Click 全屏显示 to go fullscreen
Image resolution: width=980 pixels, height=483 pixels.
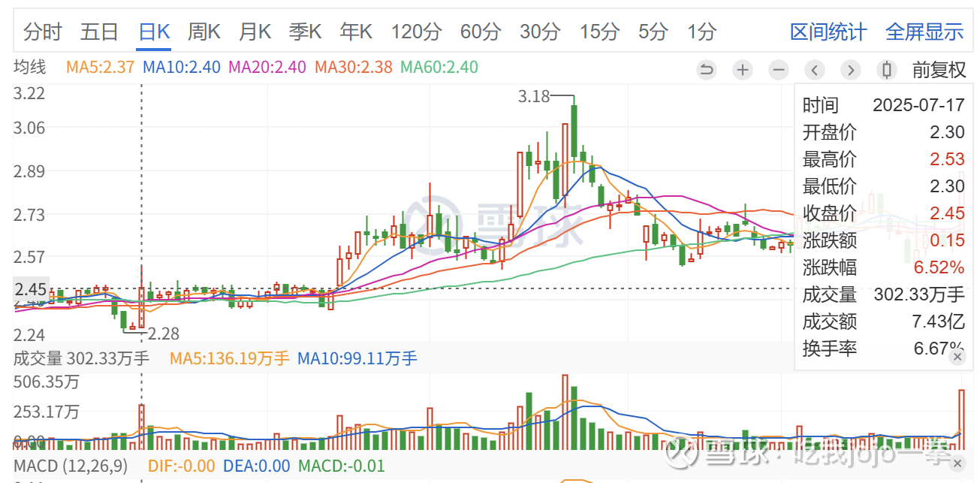[x=924, y=32]
